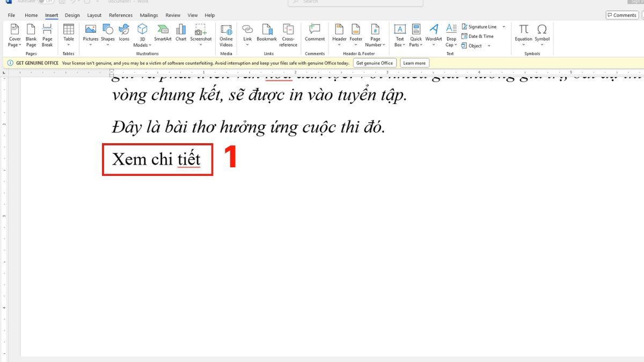Click the Equation pi icon

click(524, 29)
